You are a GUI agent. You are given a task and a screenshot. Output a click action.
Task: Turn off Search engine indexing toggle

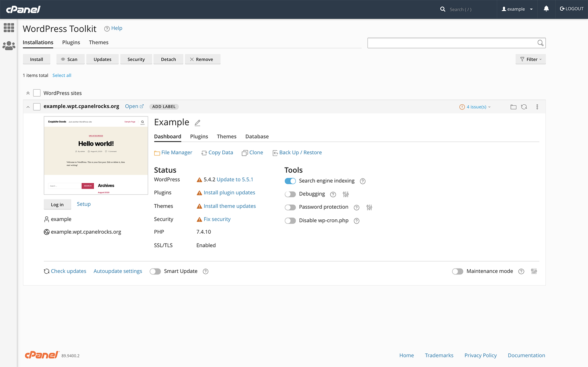pos(290,181)
